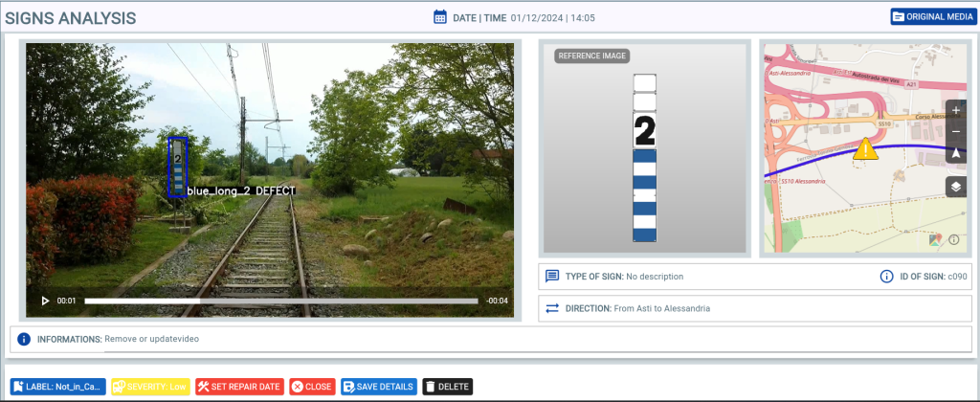Screen dimensions: 980x402
Task: Click the yellow warning marker on map
Action: click(x=865, y=148)
